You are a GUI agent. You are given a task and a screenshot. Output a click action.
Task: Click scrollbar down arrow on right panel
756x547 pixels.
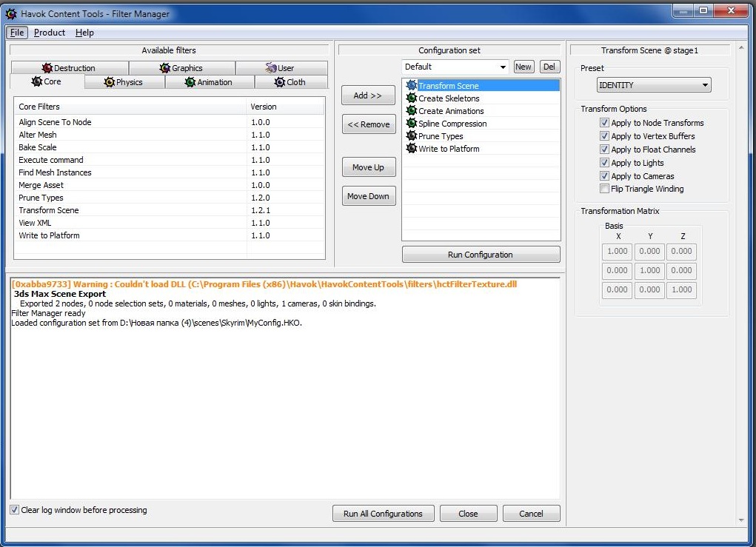click(x=741, y=520)
